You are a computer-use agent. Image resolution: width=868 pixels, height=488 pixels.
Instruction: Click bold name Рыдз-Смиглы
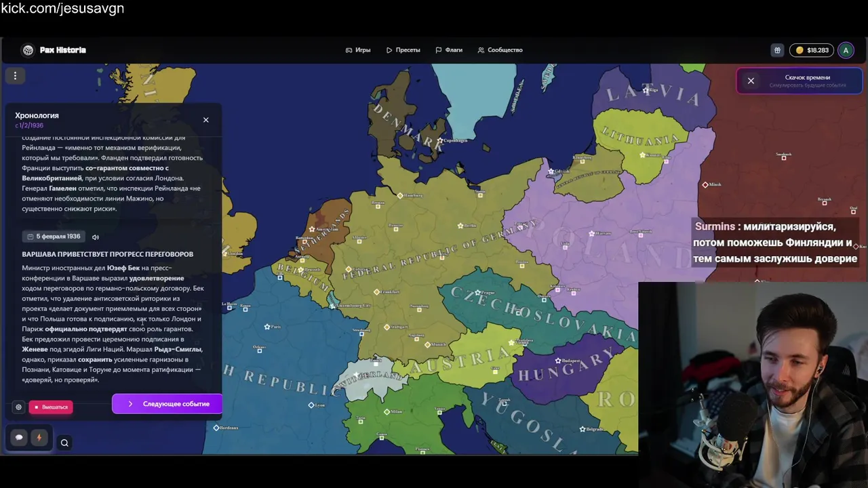[x=178, y=349]
